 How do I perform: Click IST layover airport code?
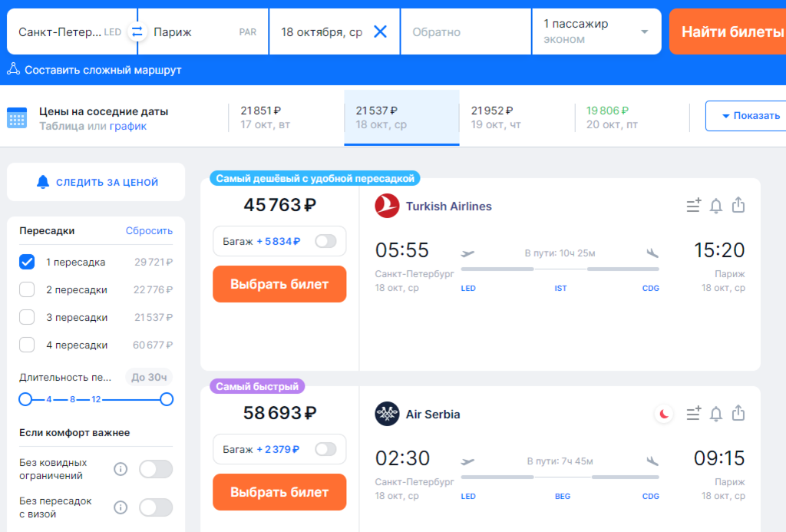pos(560,289)
